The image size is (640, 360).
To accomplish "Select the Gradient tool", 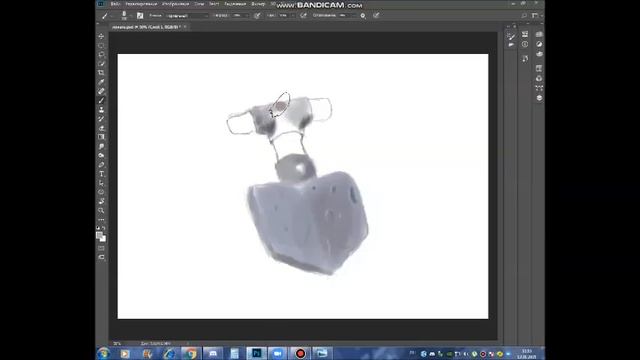I will tap(101, 137).
